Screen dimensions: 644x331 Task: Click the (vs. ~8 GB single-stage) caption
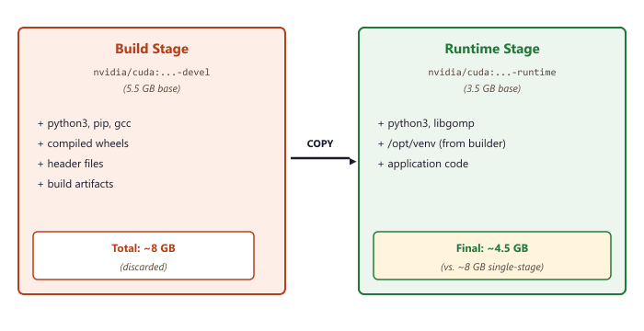[492, 267]
